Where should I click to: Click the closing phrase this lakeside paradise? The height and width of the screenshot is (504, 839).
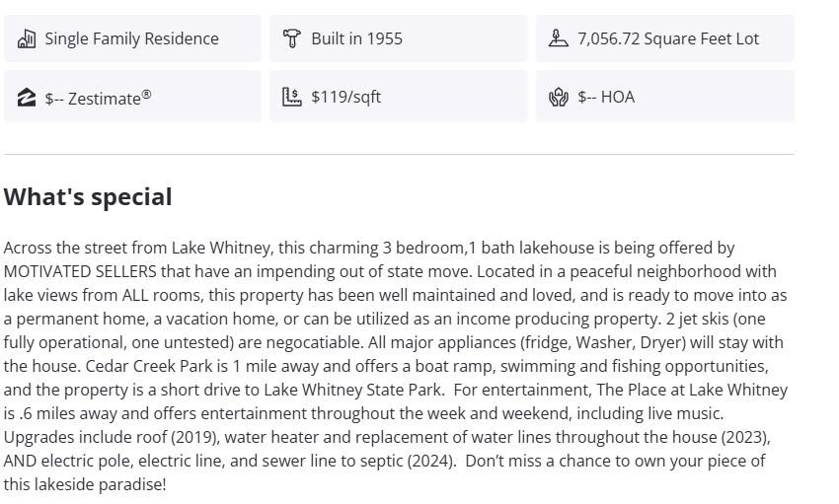(83, 484)
